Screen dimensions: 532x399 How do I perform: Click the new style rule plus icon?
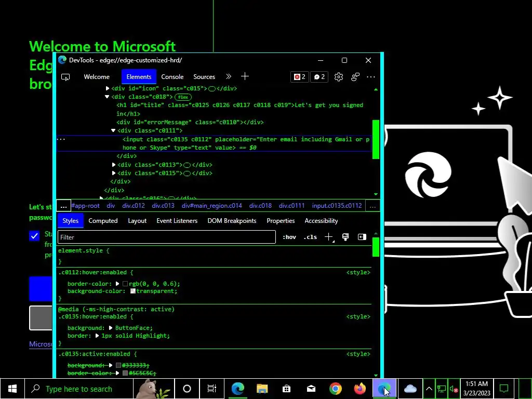click(x=329, y=237)
